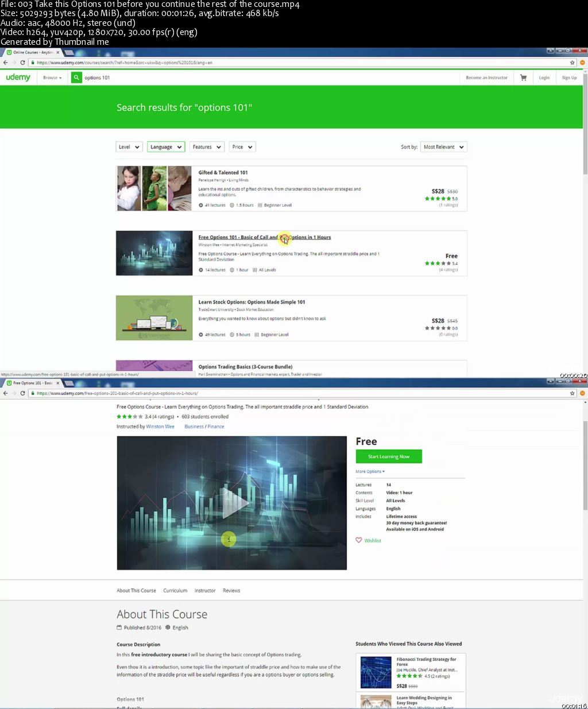This screenshot has width=588, height=709.
Task: Click the Learn Stock Options course thumbnail
Action: point(154,318)
